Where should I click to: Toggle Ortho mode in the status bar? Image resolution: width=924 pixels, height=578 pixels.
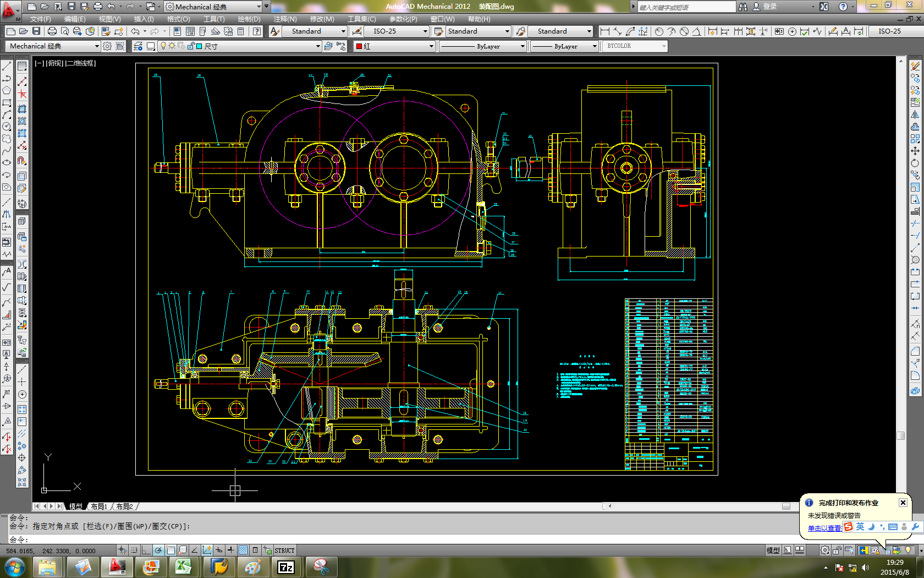pyautogui.click(x=146, y=550)
